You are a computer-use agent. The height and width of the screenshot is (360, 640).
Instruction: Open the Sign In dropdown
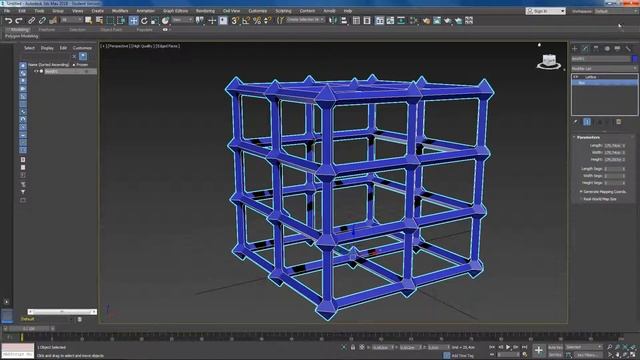click(x=546, y=11)
